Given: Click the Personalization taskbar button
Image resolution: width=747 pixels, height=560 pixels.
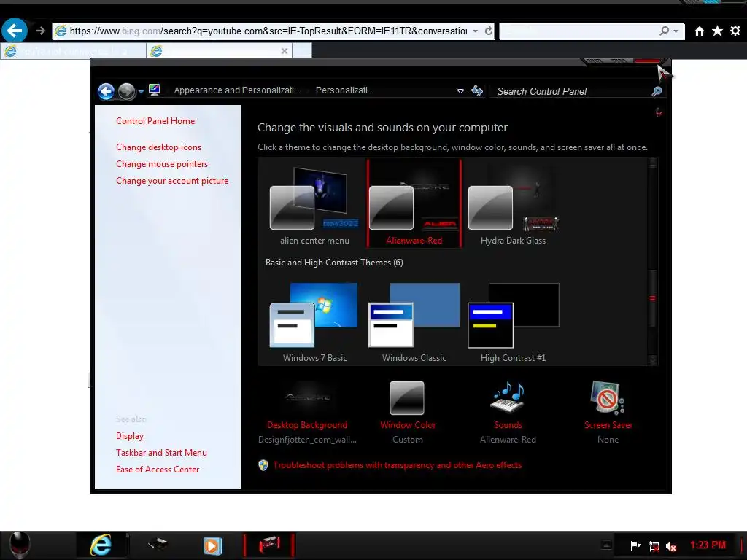Looking at the screenshot, I should tap(268, 545).
